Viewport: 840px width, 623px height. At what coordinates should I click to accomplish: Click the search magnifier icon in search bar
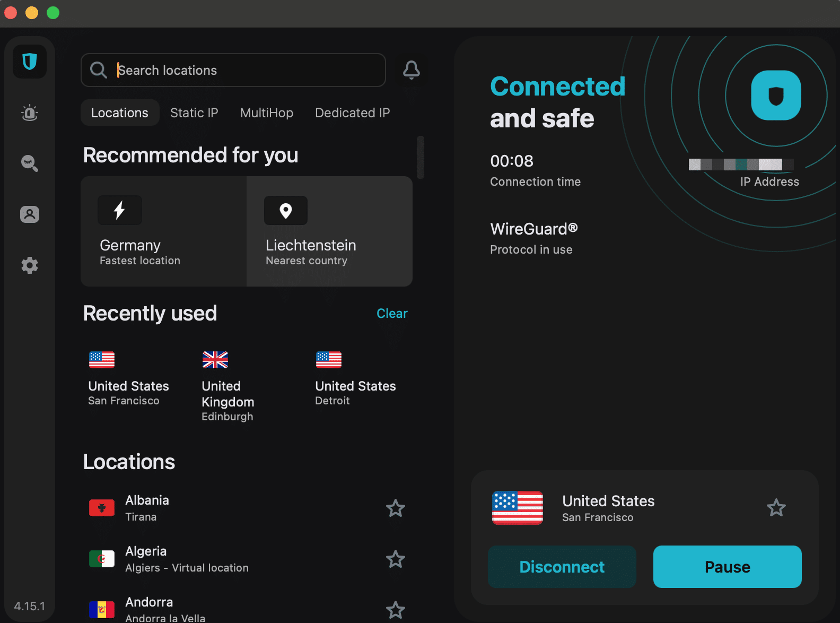click(x=99, y=70)
